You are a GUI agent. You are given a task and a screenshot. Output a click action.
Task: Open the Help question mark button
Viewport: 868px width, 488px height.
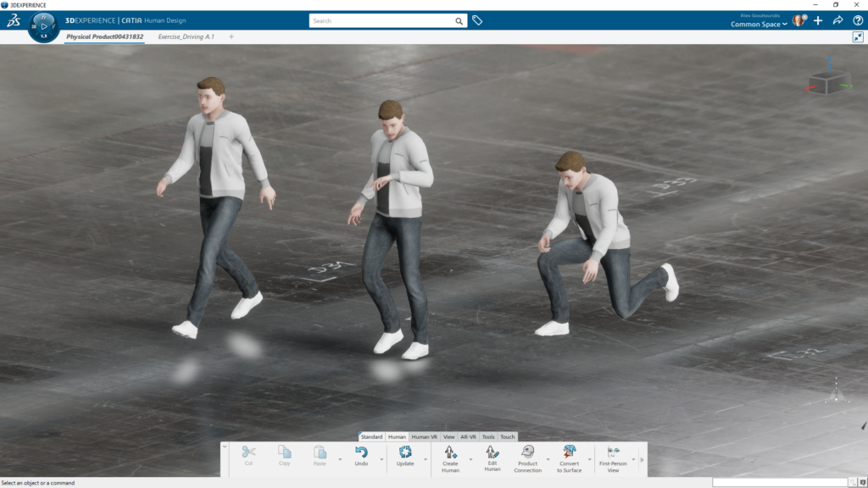[x=857, y=20]
